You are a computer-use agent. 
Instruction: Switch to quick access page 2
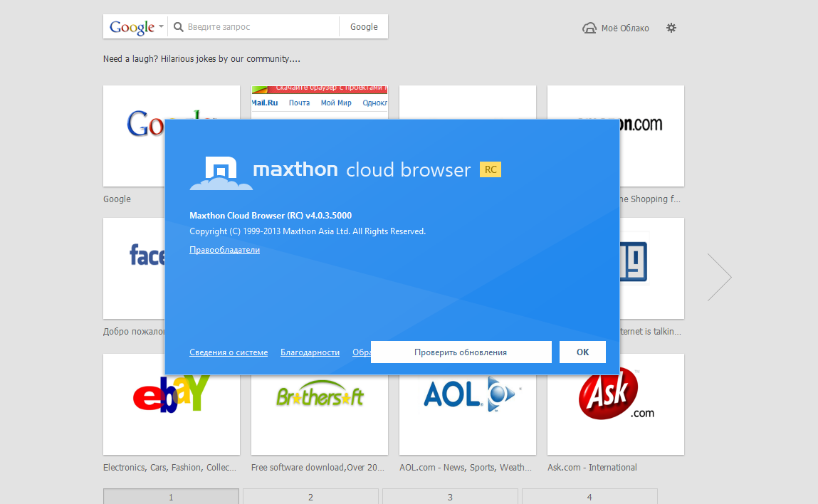[310, 496]
